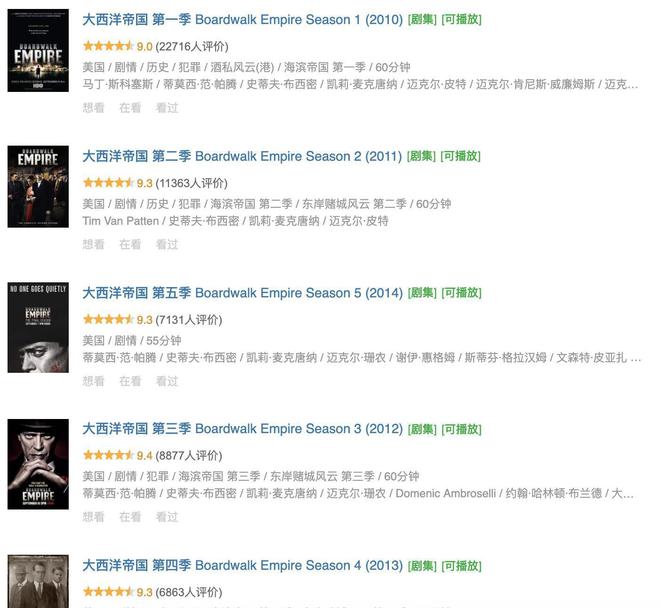Mark Season 3 as 看过

[x=167, y=517]
